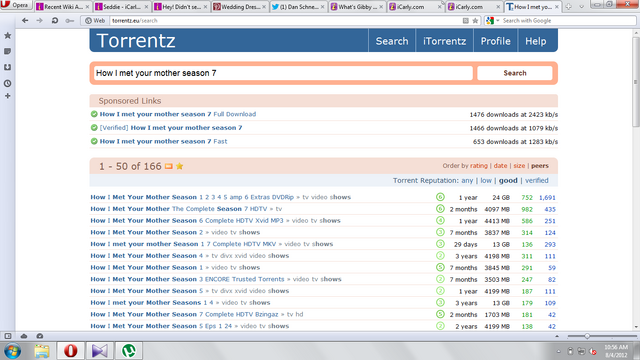This screenshot has height=360, width=640.
Task: Click the rating badge on the 1703 MB row
Action: [x=440, y=314]
